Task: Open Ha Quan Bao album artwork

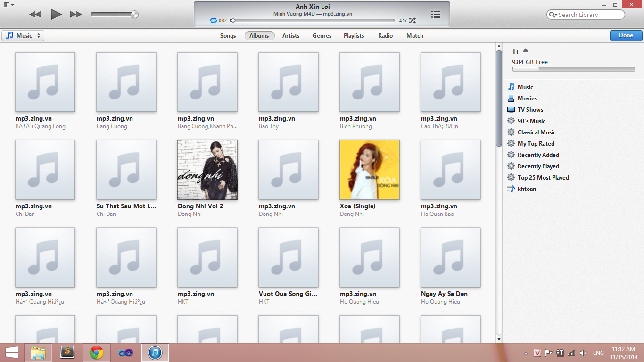Action: (x=451, y=170)
